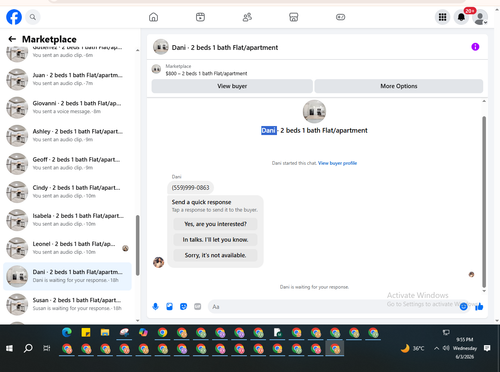The width and height of the screenshot is (500, 372).
Task: Open the Friends icon in top navigation
Action: (x=247, y=17)
